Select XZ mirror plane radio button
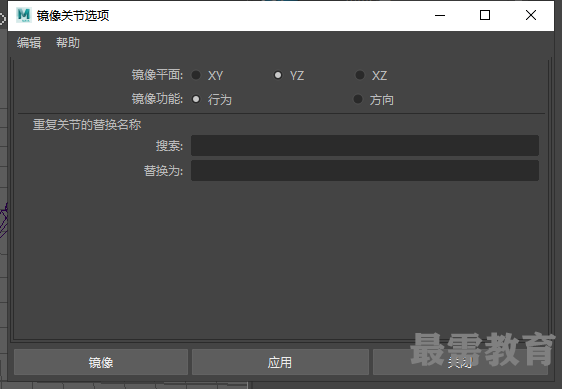The width and height of the screenshot is (562, 389). [359, 75]
